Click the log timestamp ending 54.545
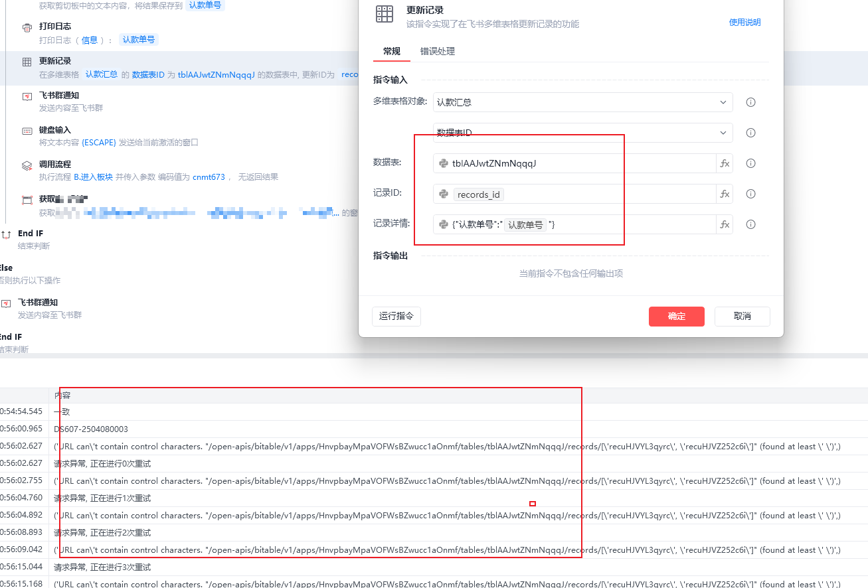 pyautogui.click(x=21, y=411)
